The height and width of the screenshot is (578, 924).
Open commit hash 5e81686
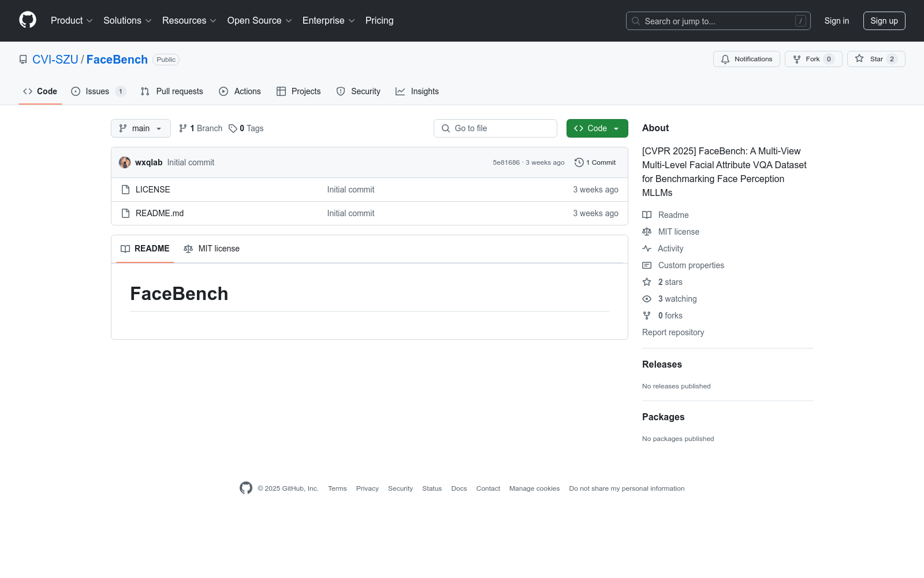click(506, 162)
